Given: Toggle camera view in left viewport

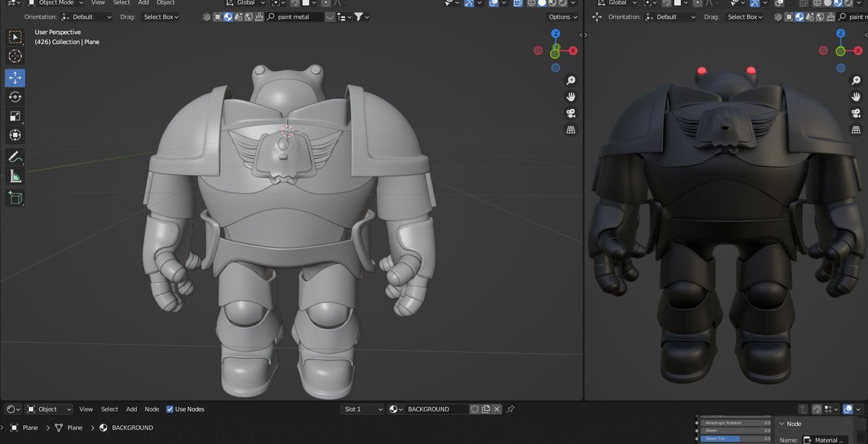Looking at the screenshot, I should click(x=571, y=114).
